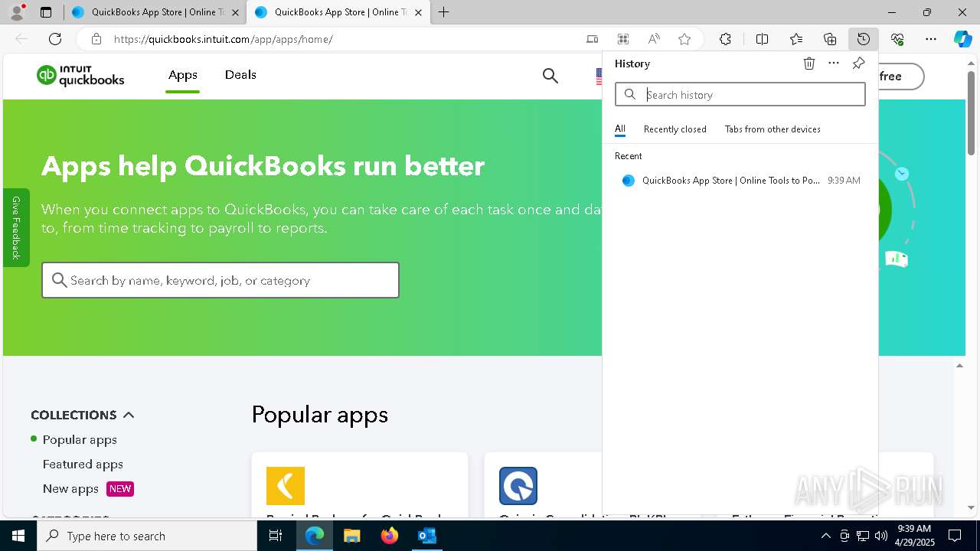Open the Windows Start menu
980x551 pixels.
18,536
